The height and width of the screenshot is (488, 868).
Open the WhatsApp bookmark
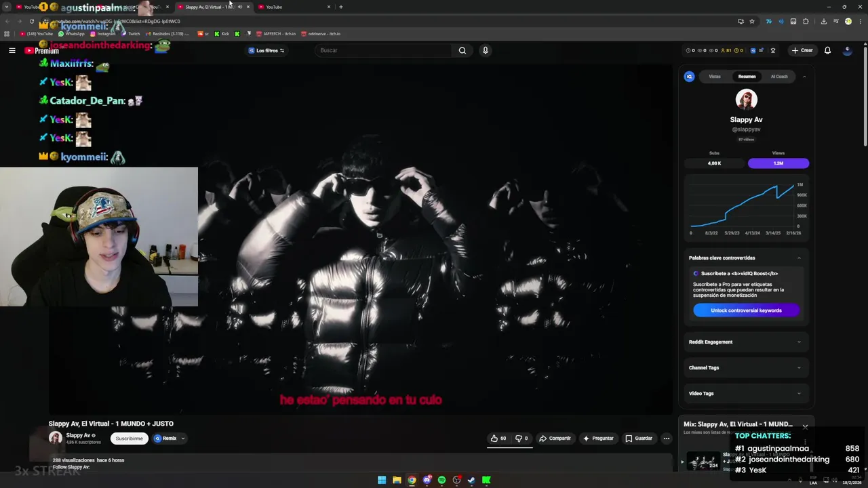(71, 33)
